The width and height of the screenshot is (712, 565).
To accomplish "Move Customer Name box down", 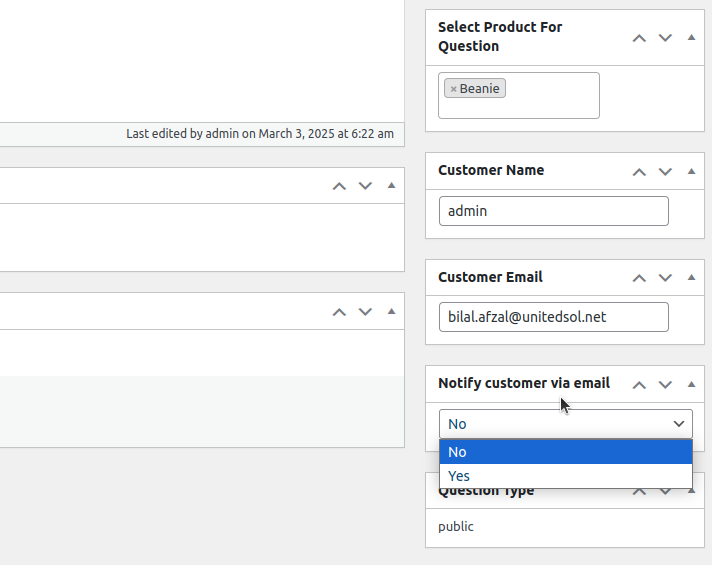I will [x=665, y=171].
